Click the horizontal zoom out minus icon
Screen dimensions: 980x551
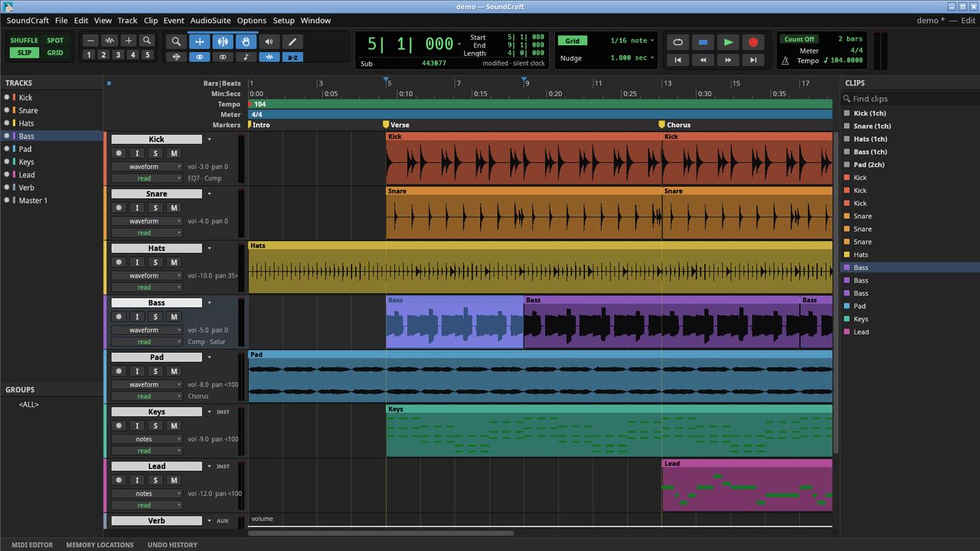(x=90, y=41)
